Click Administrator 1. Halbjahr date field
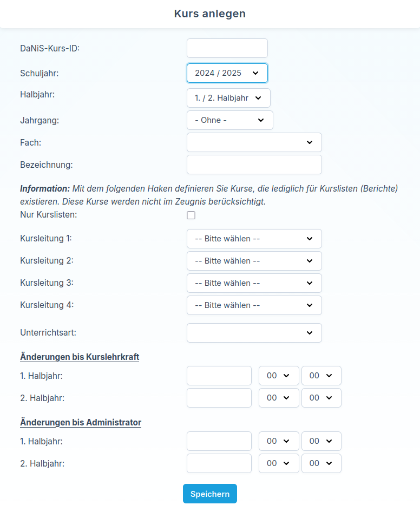The height and width of the screenshot is (505, 420). pyautogui.click(x=219, y=441)
